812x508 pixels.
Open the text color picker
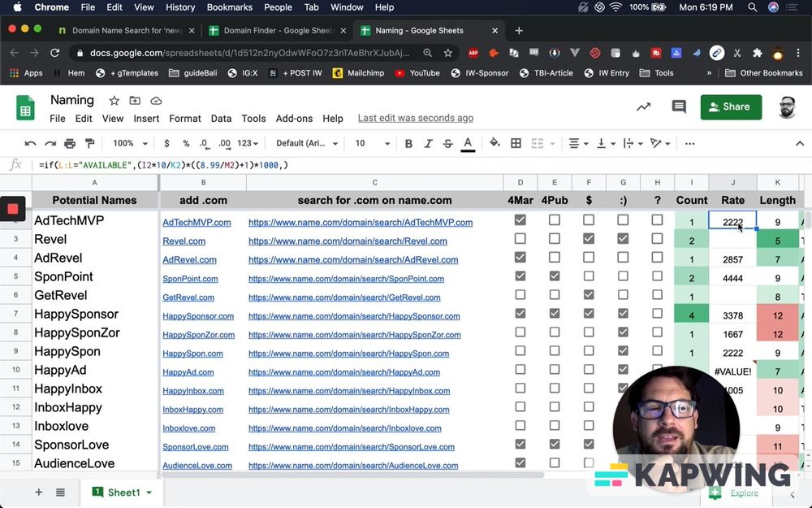[467, 143]
